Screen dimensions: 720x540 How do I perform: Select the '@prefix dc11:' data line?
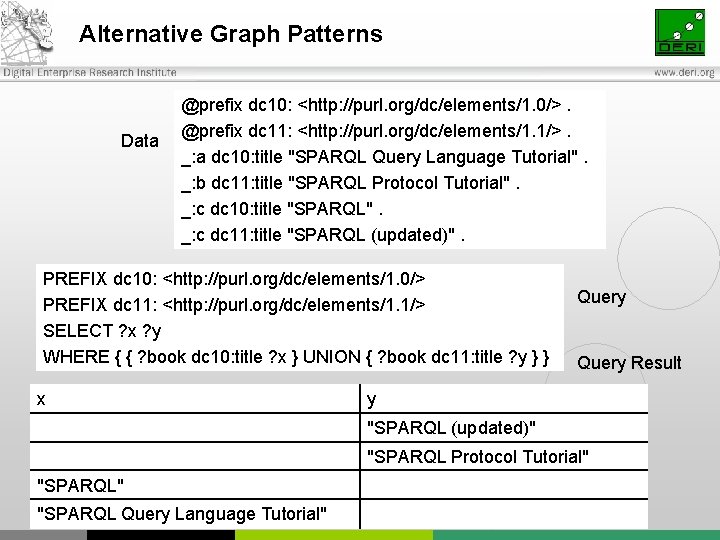[x=376, y=131]
